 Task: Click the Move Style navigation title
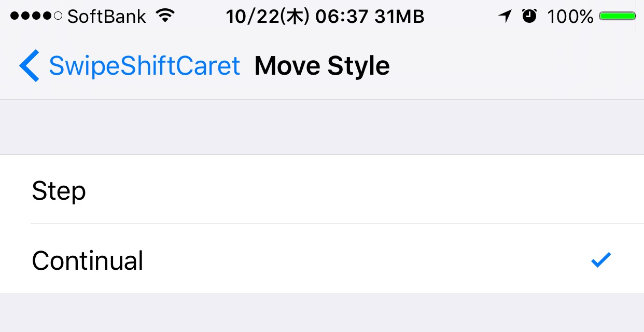322,66
